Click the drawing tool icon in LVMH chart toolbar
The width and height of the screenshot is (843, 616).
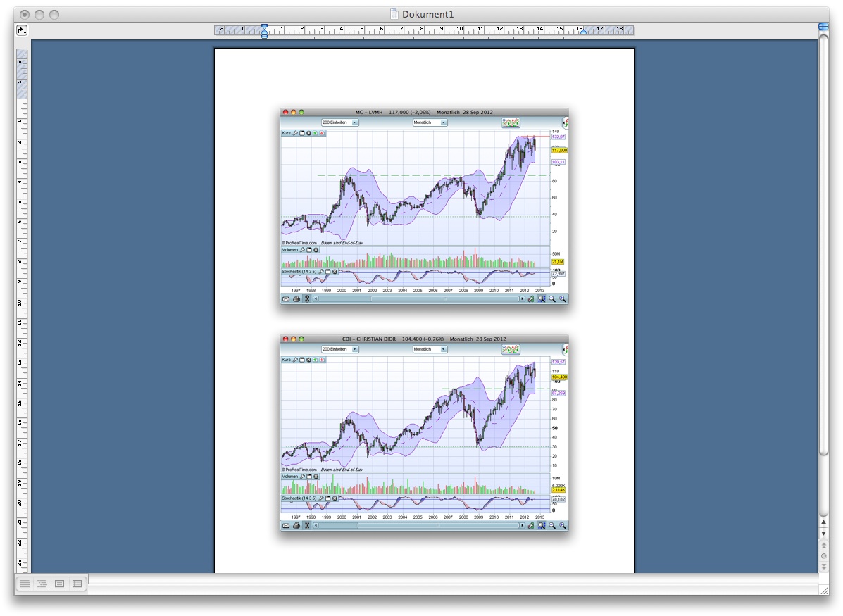[x=530, y=299]
